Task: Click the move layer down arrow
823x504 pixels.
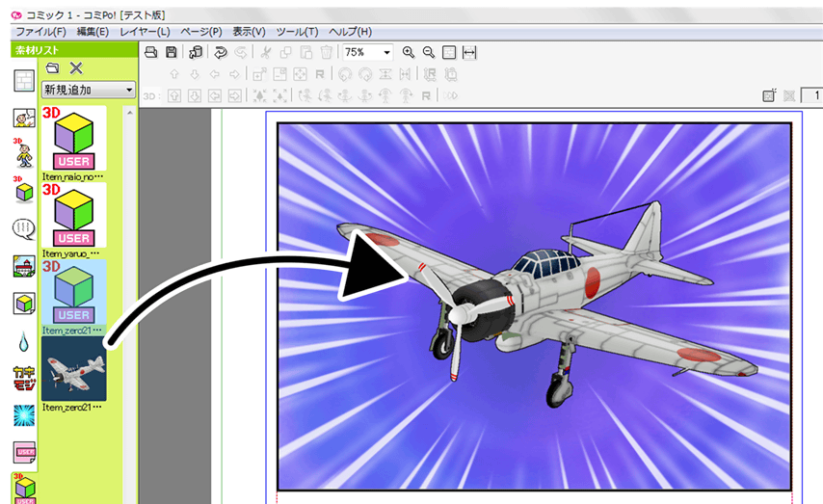Action: [195, 74]
